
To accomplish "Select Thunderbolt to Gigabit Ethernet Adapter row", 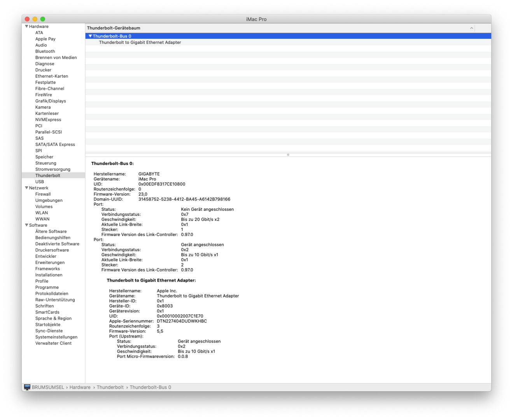I will coord(288,42).
